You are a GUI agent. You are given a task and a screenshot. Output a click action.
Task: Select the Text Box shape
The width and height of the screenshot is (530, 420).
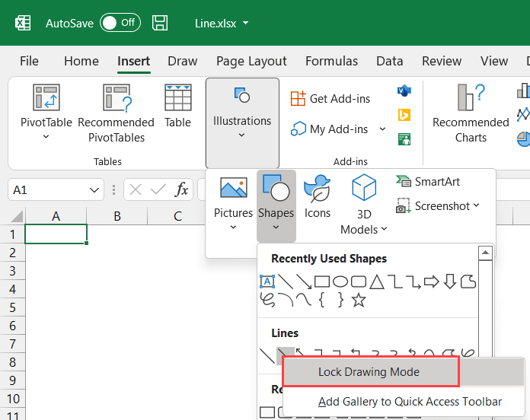267,282
